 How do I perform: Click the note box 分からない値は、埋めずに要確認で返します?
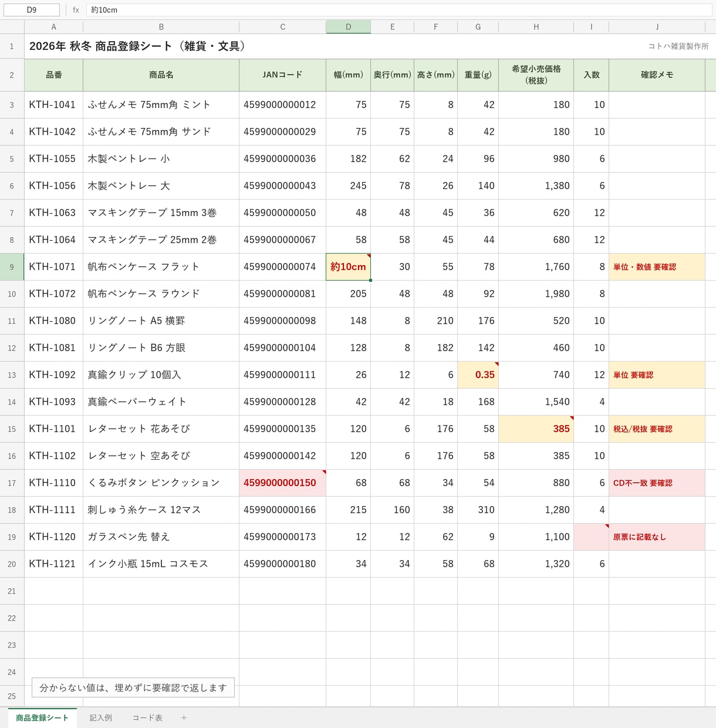coord(133,687)
